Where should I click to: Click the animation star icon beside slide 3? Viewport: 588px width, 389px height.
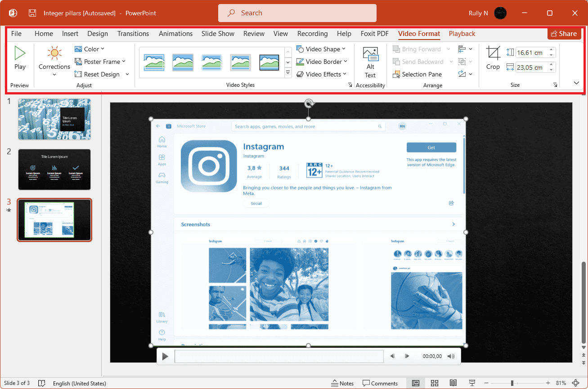tap(9, 210)
